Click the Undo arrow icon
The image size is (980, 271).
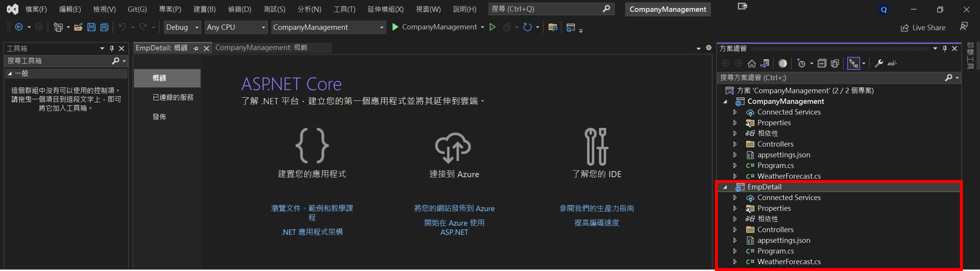[122, 27]
